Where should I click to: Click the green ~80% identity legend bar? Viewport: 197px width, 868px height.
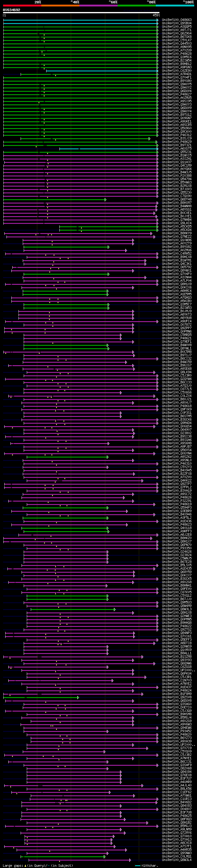[137, 6]
